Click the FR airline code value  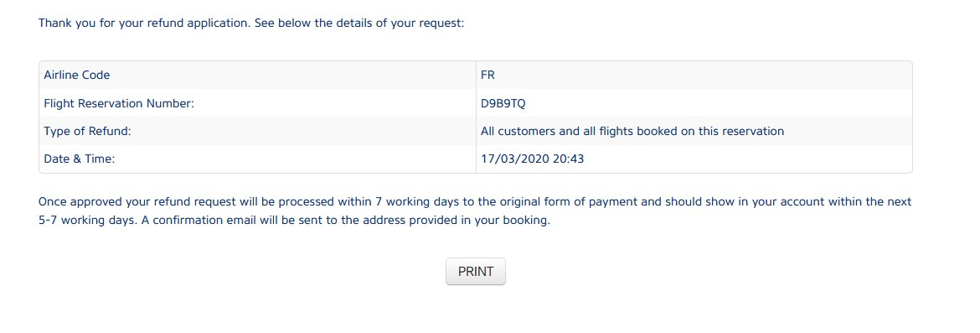(x=488, y=75)
